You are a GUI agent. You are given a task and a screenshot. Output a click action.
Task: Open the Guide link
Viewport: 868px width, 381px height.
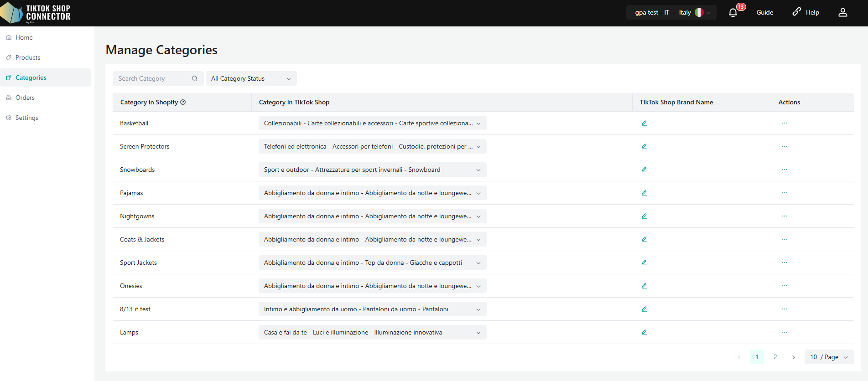(765, 12)
